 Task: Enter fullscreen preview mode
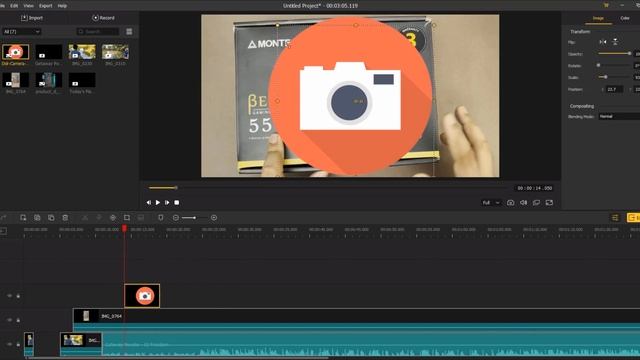point(549,202)
